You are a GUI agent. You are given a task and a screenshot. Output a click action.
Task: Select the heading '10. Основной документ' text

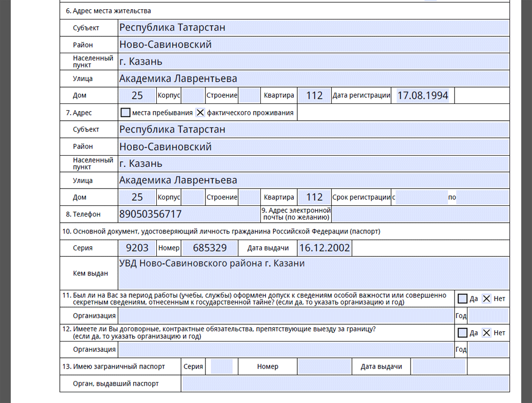[221, 231]
